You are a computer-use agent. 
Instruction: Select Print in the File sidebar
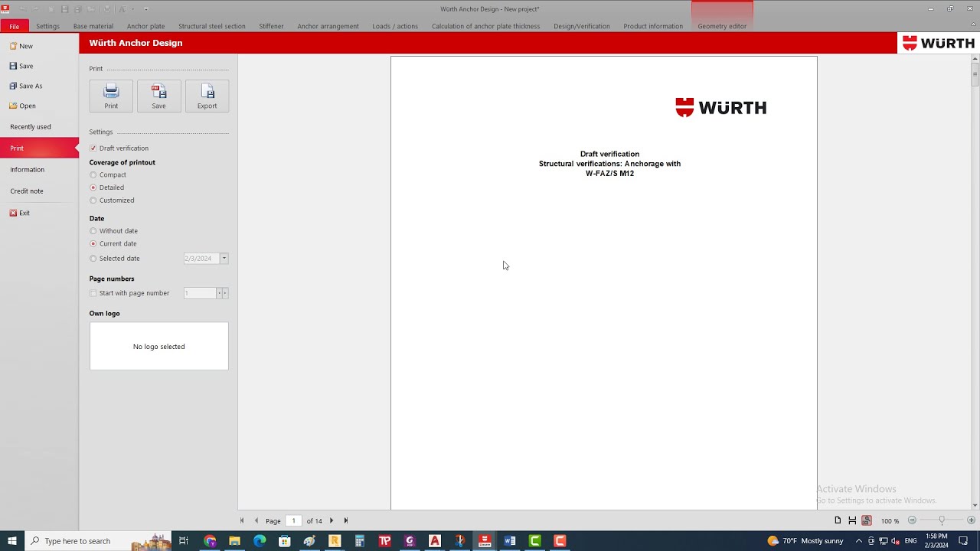pyautogui.click(x=39, y=148)
